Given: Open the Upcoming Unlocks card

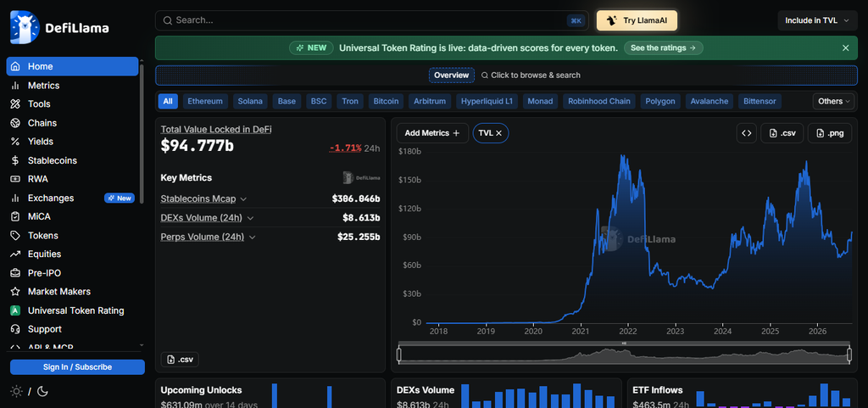Looking at the screenshot, I should pos(270,393).
